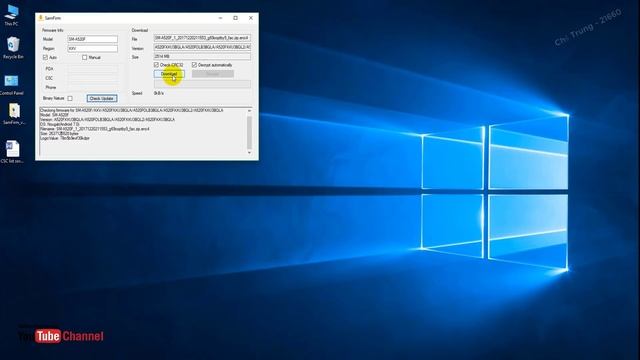Click the log line starting "Filename:"
This screenshot has width=640, height=360.
pos(94,129)
